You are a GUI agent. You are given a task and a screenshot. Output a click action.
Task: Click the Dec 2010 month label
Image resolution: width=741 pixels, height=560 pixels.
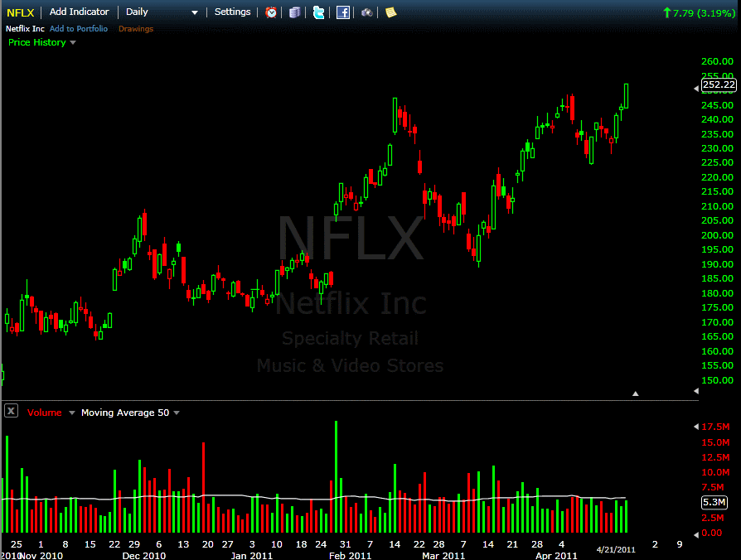point(144,556)
